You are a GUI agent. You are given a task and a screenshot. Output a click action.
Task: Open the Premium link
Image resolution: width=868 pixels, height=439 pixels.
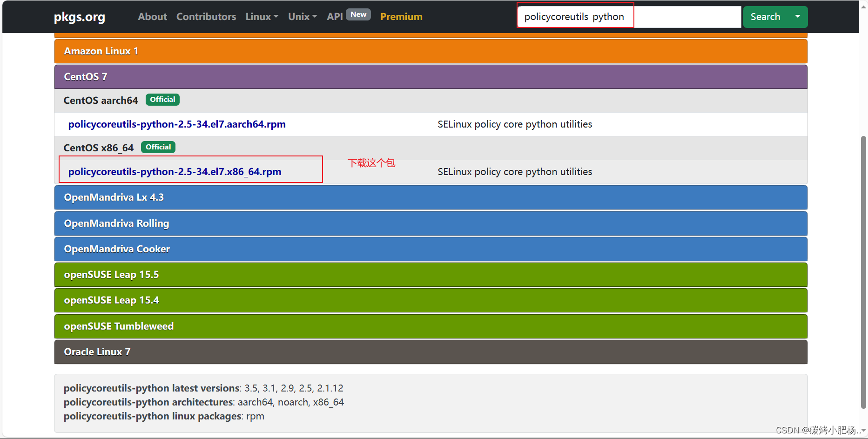click(x=401, y=17)
